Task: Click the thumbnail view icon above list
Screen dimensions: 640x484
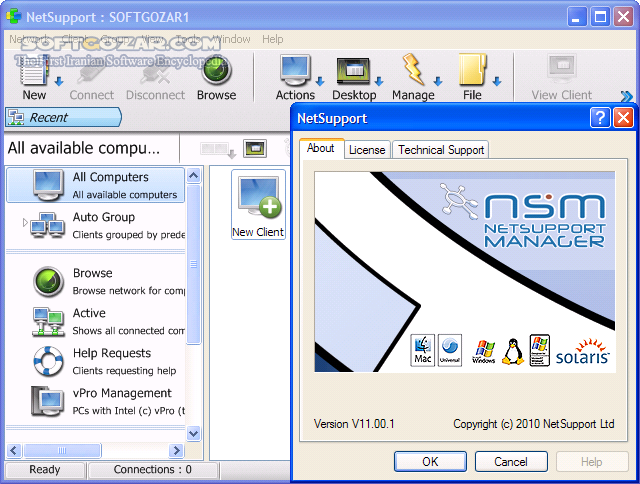Action: click(255, 148)
